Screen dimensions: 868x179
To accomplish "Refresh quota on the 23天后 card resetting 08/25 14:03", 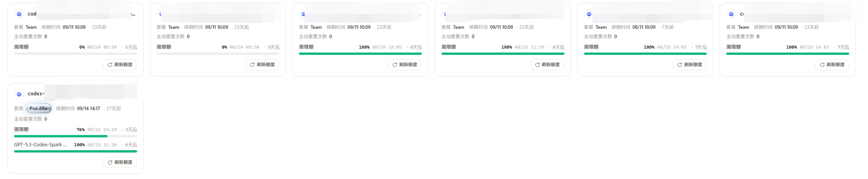I will (822, 65).
